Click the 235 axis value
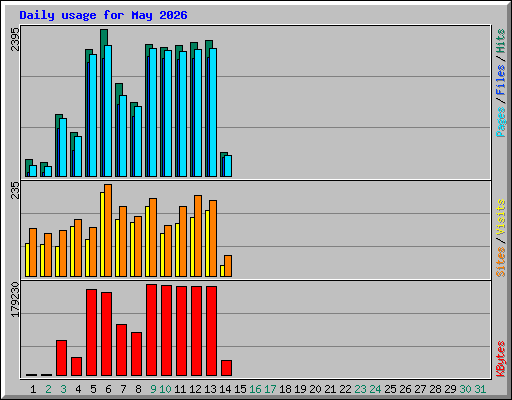 pyautogui.click(x=15, y=190)
